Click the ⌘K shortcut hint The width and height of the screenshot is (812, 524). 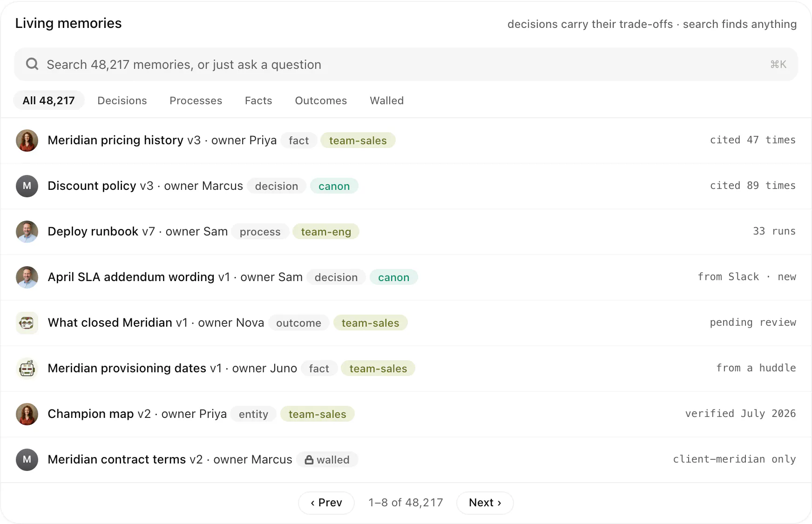point(778,64)
